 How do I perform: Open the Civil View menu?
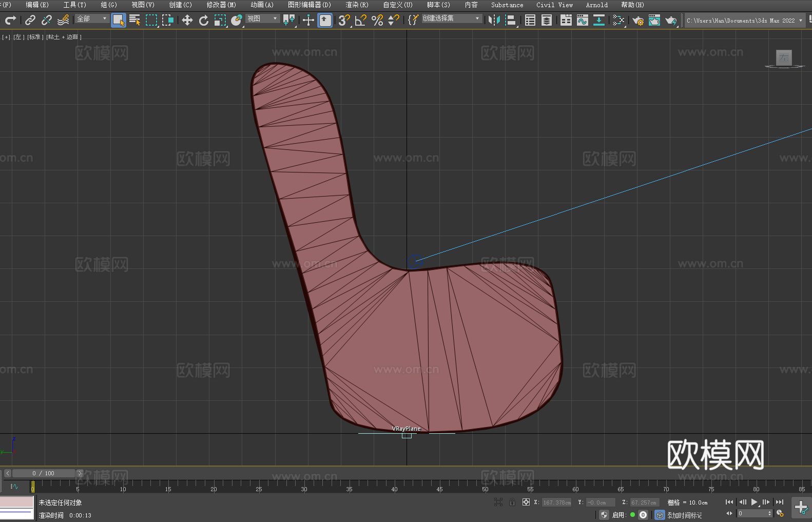[x=554, y=5]
